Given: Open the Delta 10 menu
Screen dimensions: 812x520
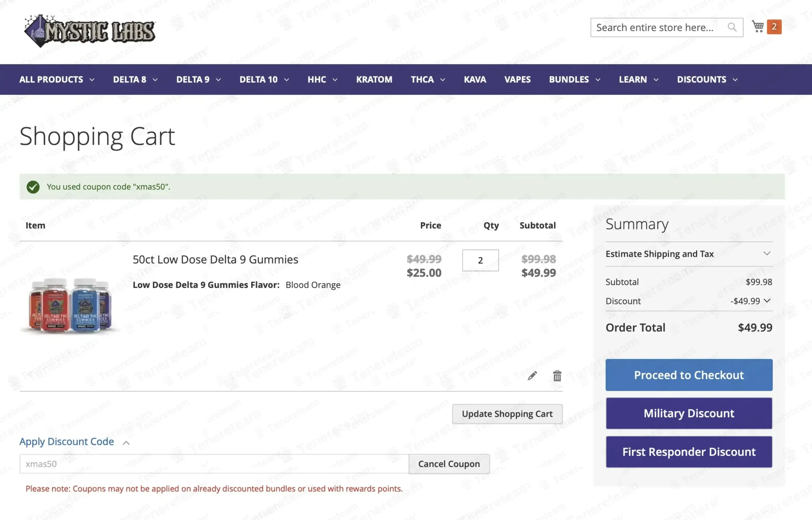Looking at the screenshot, I should coord(264,79).
